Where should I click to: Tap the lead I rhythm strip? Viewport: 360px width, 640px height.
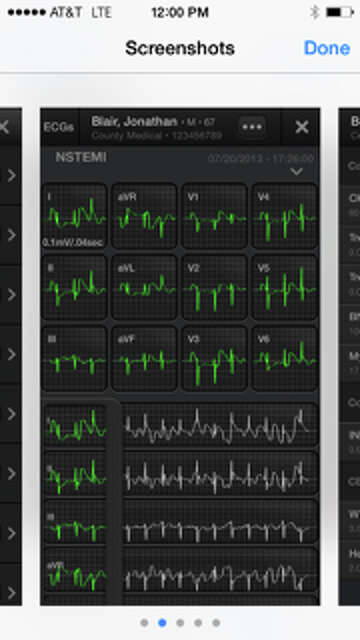click(220, 425)
